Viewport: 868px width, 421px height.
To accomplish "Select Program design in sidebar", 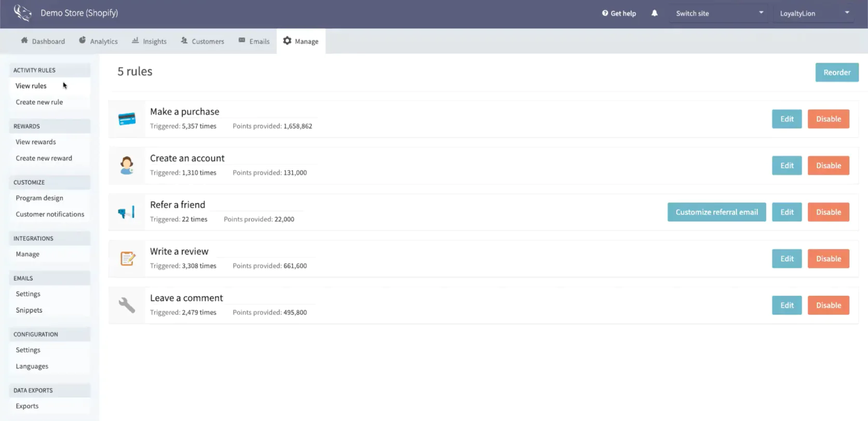I will 39,198.
